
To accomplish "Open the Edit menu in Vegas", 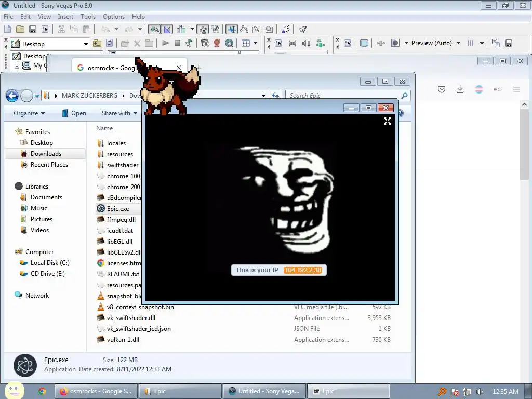I will 25,16.
